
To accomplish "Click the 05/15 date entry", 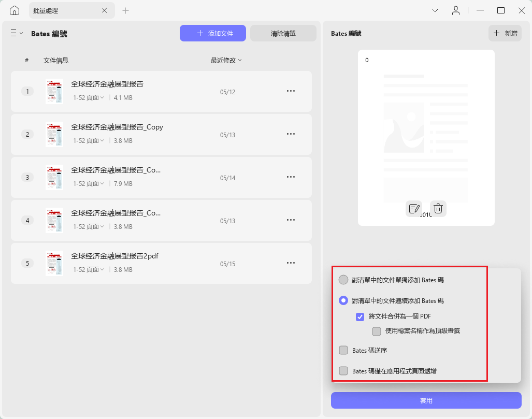I will pos(227,264).
